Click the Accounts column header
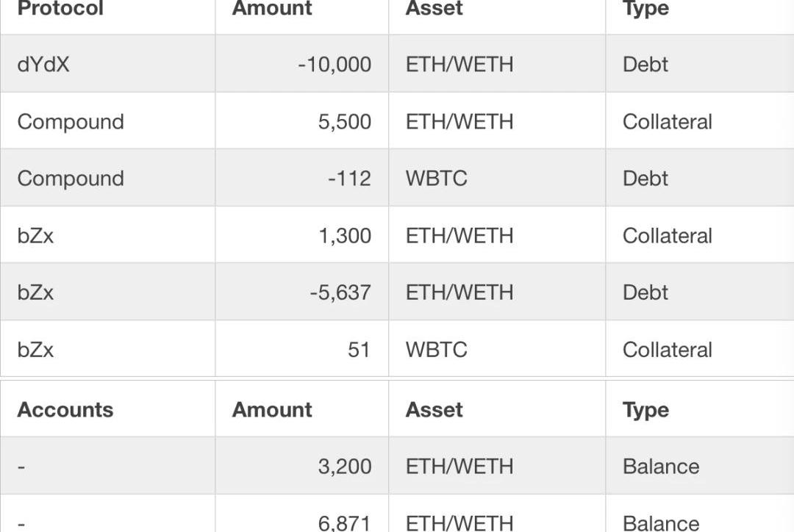Viewport: 794px width, 532px height. coord(65,410)
